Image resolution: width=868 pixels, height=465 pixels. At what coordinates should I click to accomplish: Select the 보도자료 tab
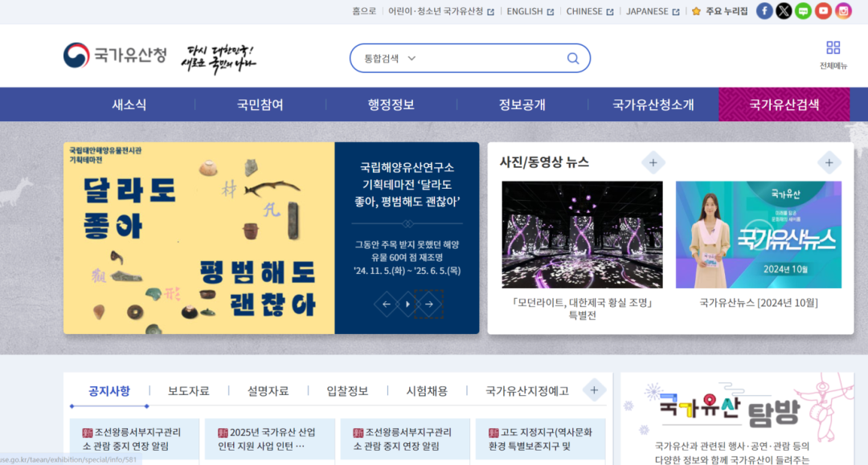point(189,391)
